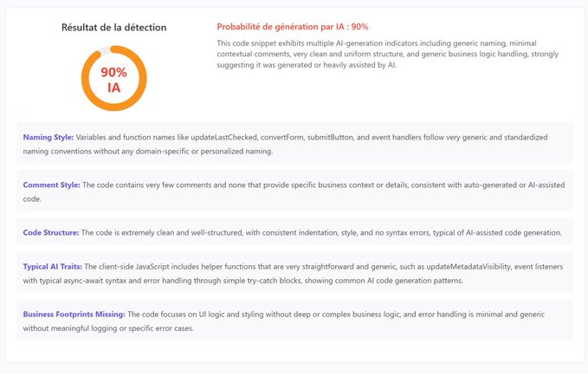Select the Comment Style result card
The width and height of the screenshot is (588, 383).
click(294, 191)
